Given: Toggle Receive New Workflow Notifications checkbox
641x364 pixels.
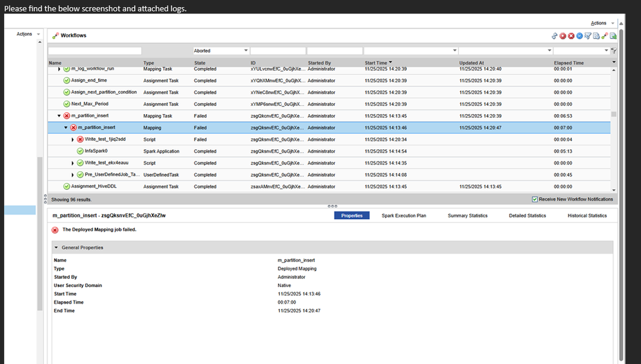Looking at the screenshot, I should pyautogui.click(x=535, y=199).
